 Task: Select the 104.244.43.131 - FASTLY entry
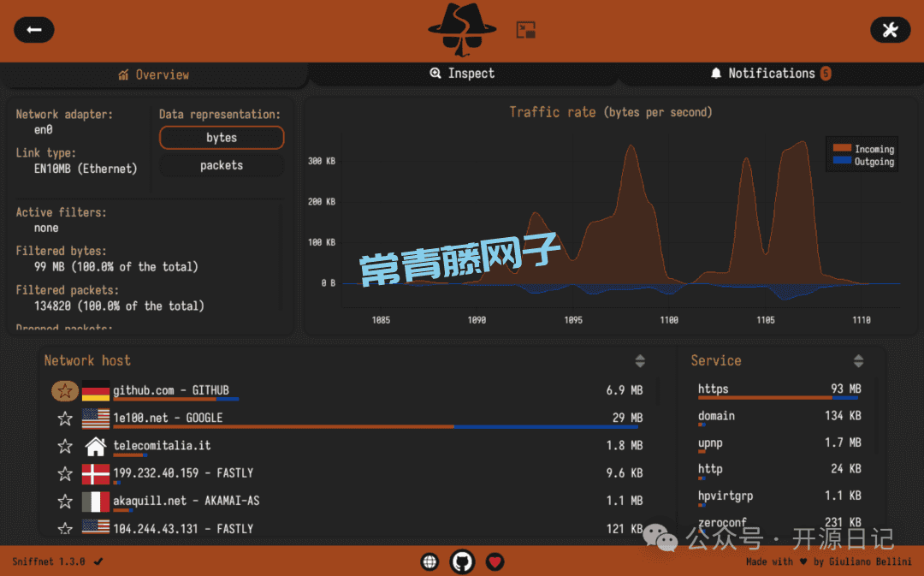183,529
